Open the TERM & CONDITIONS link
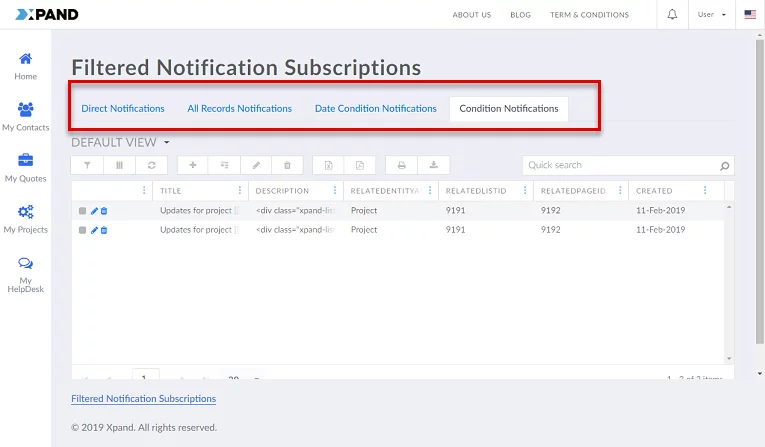The width and height of the screenshot is (765, 447). point(589,15)
